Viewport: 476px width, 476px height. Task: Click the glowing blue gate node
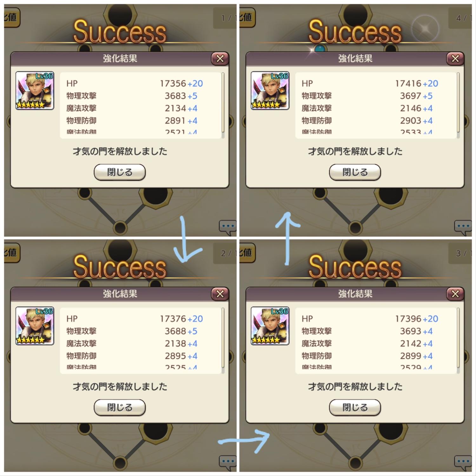coord(320,49)
